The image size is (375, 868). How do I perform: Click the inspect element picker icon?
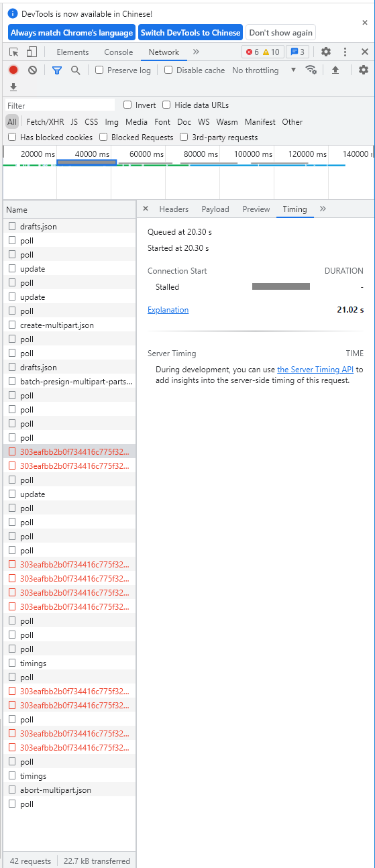[x=13, y=52]
